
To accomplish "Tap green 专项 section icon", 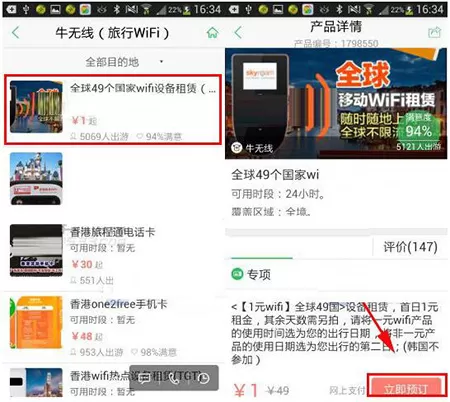I will pos(237,274).
